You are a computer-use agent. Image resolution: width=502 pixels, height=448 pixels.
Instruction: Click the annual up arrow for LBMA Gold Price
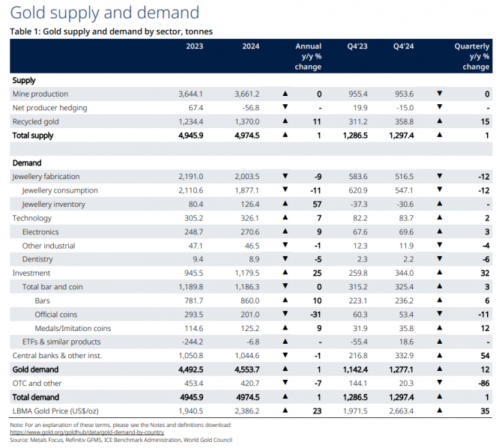(285, 411)
